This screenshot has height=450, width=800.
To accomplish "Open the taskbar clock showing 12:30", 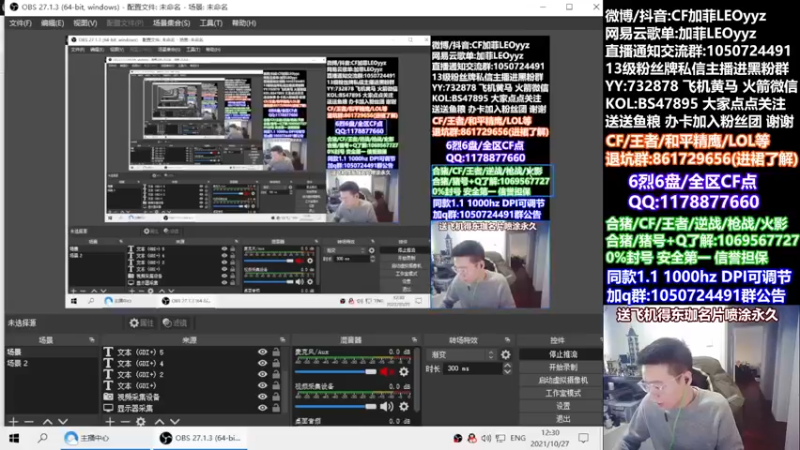I will click(550, 438).
